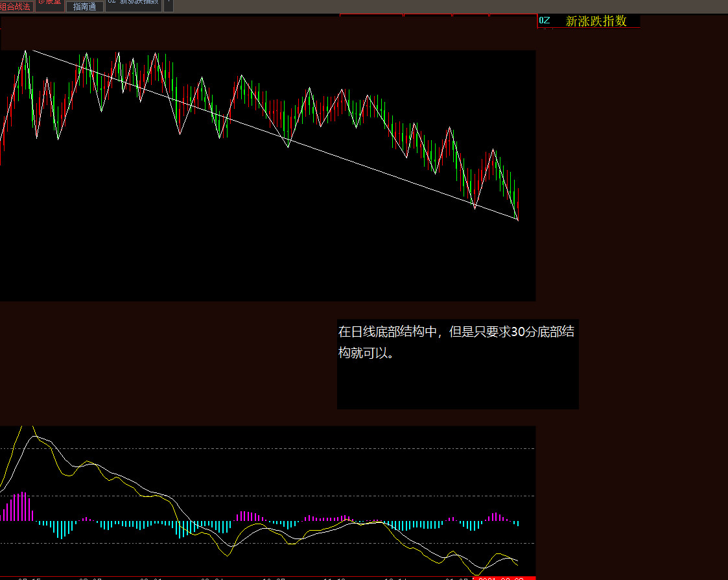Image resolution: width=728 pixels, height=580 pixels.
Task: Click the small button right of the 新涨跌指数 tab
Action: click(x=169, y=5)
